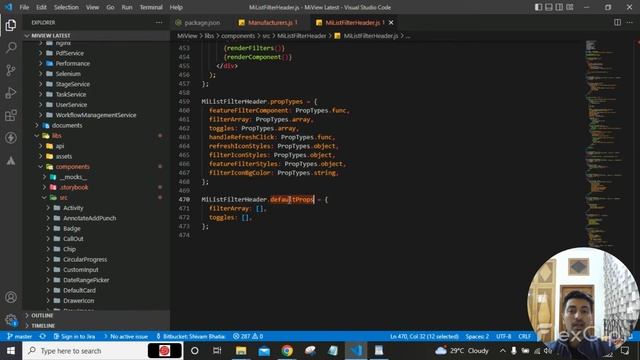This screenshot has height=360, width=640.
Task: Click the Ln 470 cursor position indicator
Action: (x=424, y=336)
